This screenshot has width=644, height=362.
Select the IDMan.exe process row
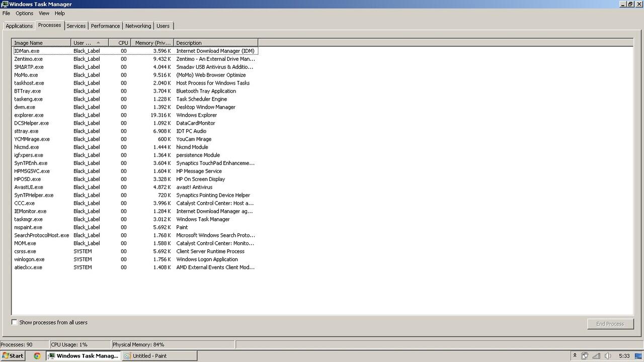[x=135, y=51]
